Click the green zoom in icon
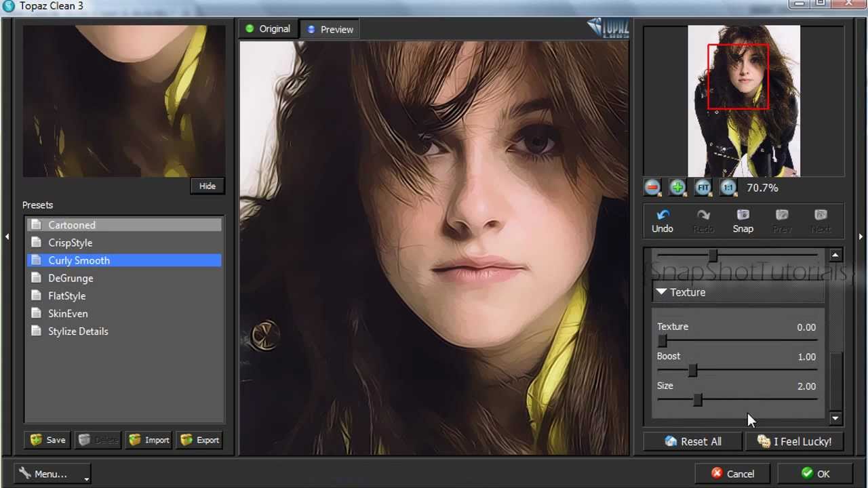The width and height of the screenshot is (868, 488). point(677,188)
